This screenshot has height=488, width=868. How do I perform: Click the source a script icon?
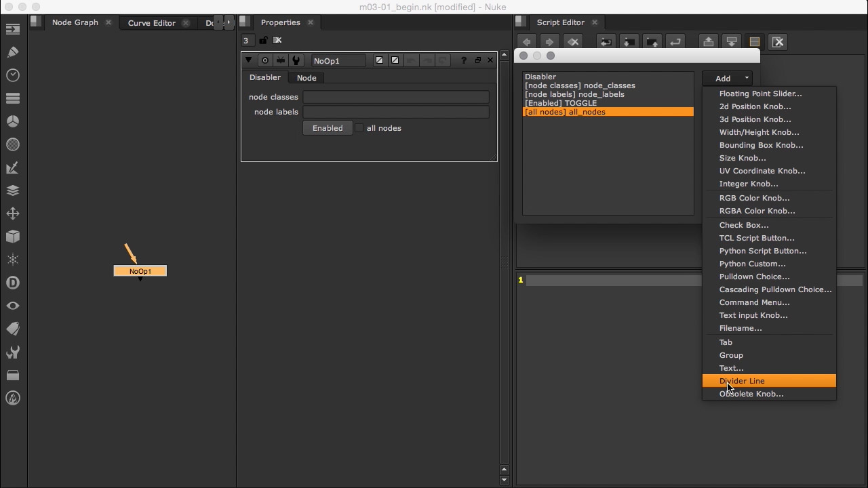(606, 42)
